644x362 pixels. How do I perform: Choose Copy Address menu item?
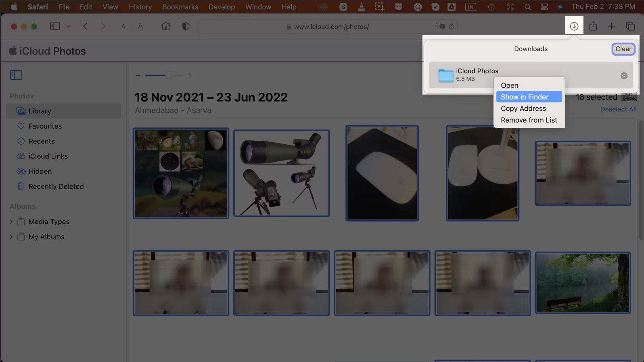coord(529,108)
